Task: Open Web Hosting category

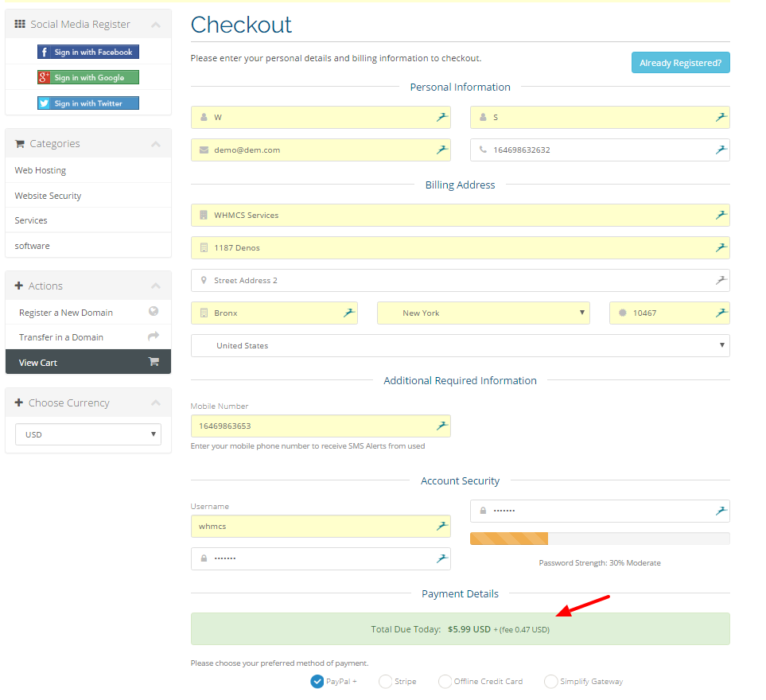Action: click(40, 170)
